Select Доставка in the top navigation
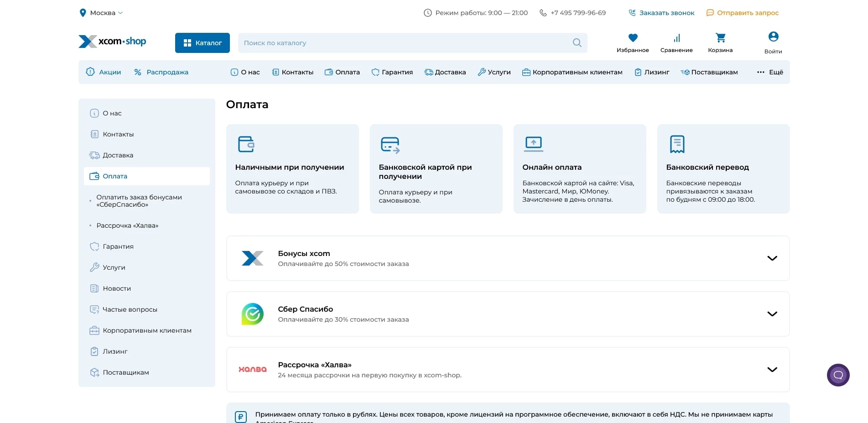This screenshot has height=423, width=868. 445,72
